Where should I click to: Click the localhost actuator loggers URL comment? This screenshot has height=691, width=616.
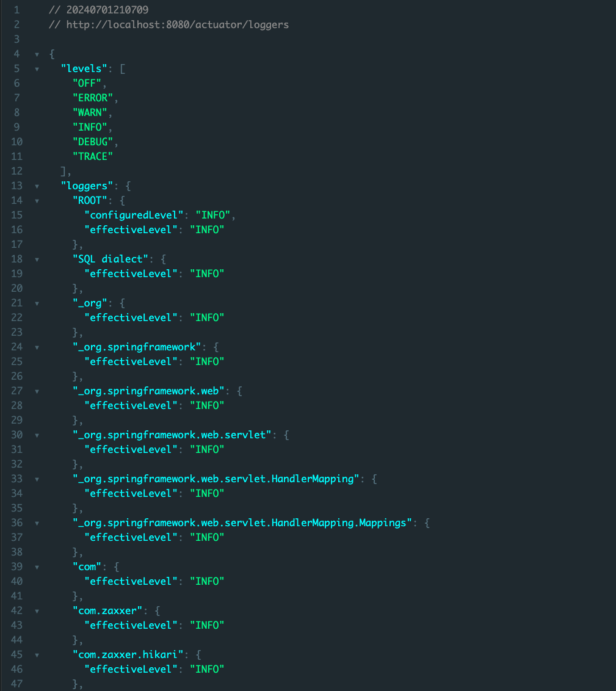(168, 24)
